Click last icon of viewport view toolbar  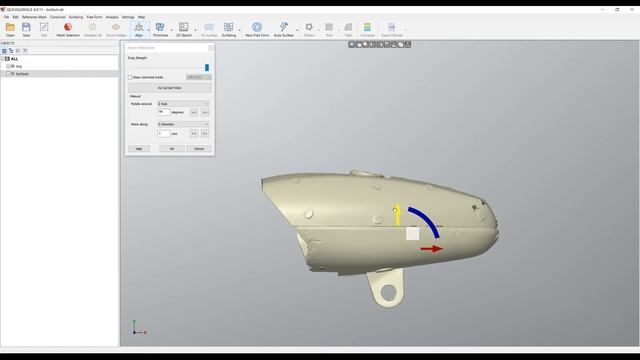tap(408, 44)
